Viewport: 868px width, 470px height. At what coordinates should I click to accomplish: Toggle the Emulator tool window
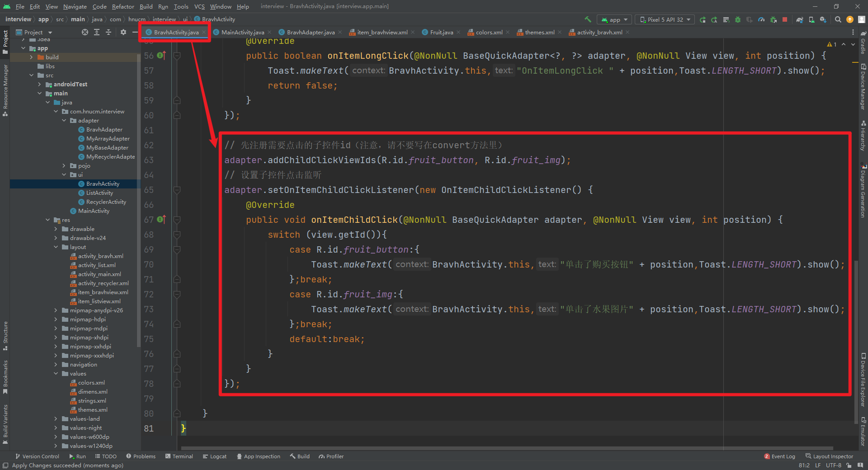point(863,432)
